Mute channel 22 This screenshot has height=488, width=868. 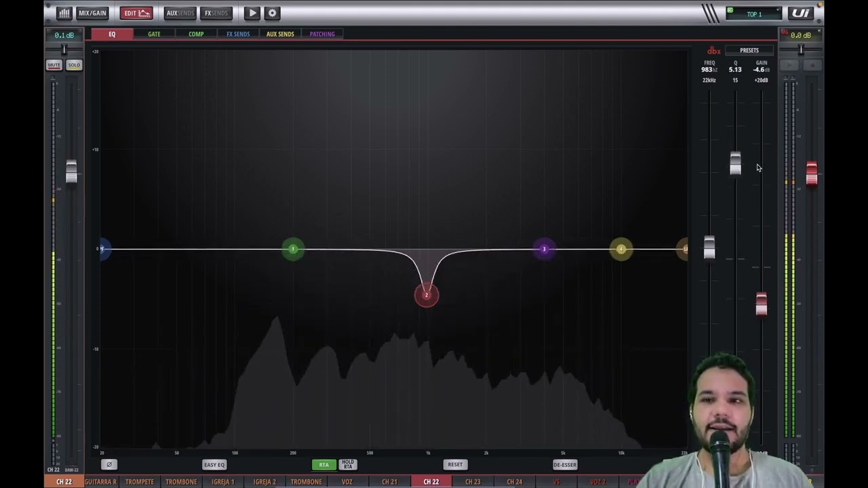pyautogui.click(x=54, y=65)
